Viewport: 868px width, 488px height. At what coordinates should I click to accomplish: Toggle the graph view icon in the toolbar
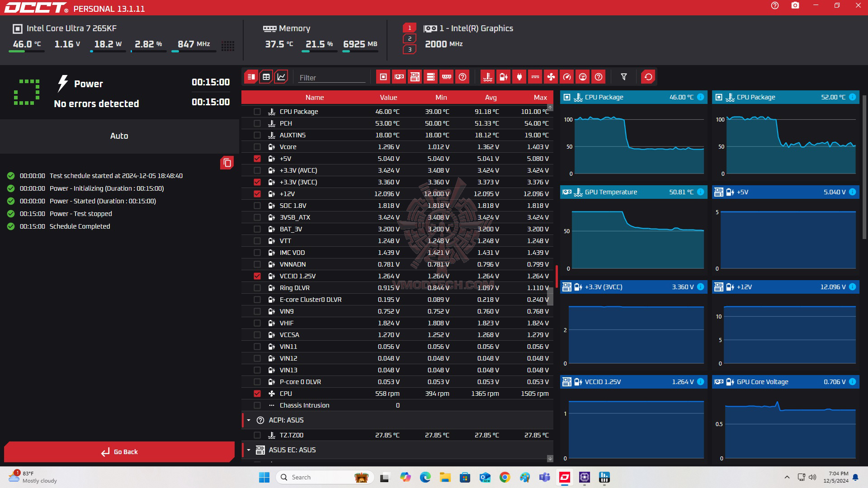pos(281,77)
